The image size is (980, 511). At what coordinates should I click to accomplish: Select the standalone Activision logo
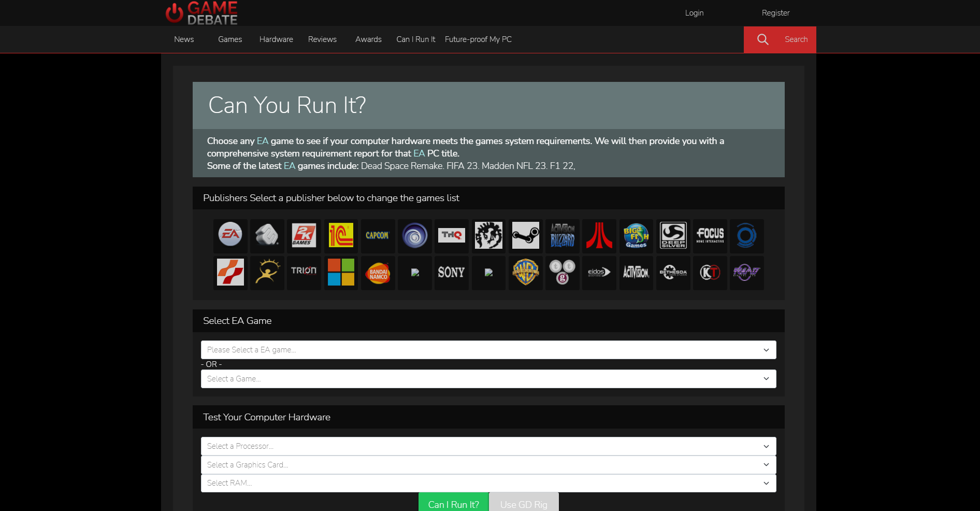636,272
